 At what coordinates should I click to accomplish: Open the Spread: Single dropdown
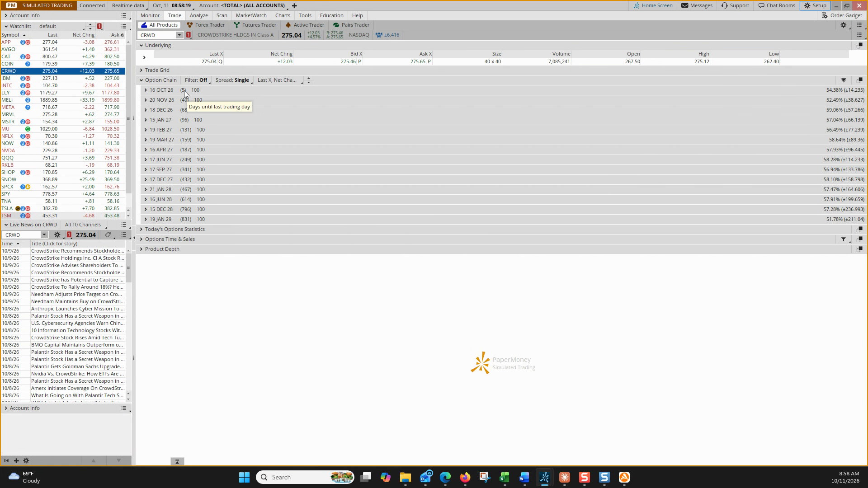pyautogui.click(x=233, y=80)
